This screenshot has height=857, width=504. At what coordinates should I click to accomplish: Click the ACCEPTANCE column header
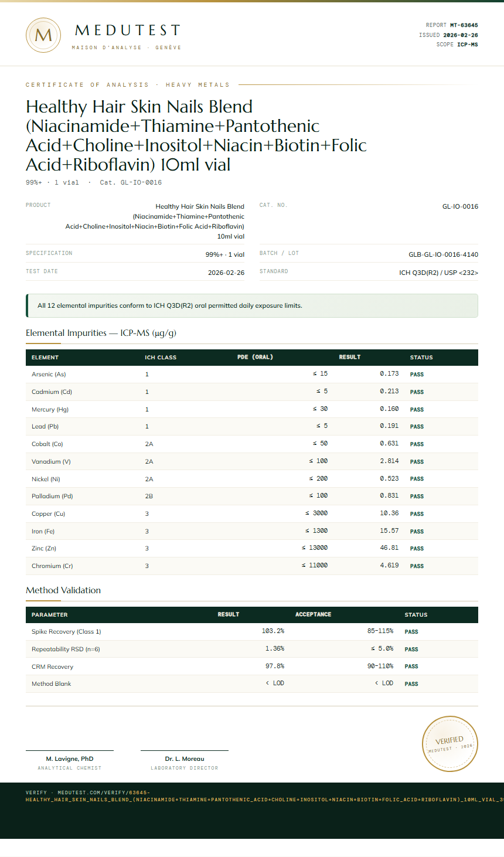coord(313,614)
